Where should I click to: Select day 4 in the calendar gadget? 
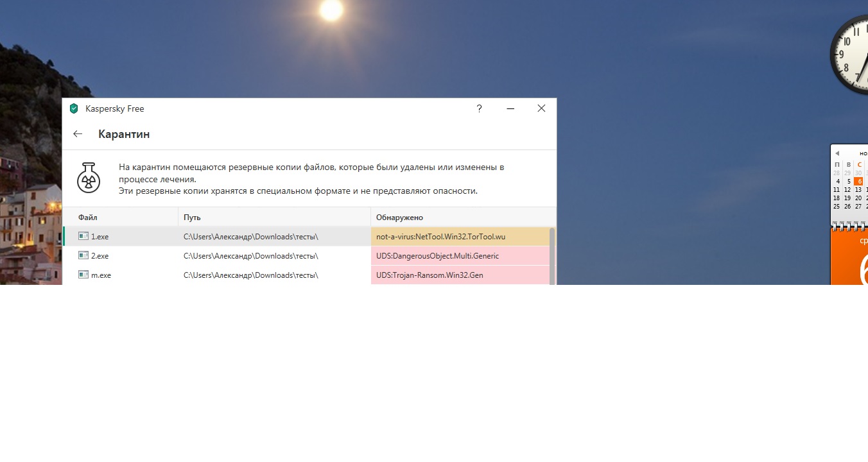coord(837,182)
